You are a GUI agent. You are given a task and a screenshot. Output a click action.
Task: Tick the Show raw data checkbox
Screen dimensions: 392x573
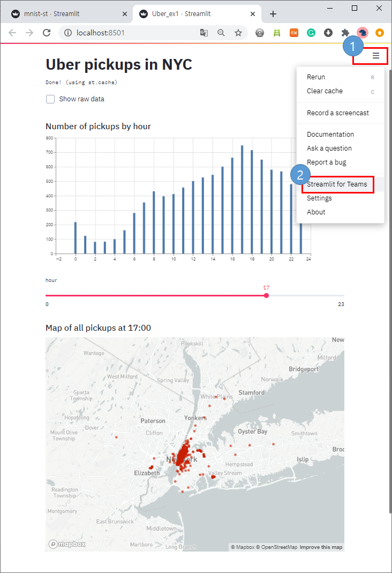click(x=50, y=99)
